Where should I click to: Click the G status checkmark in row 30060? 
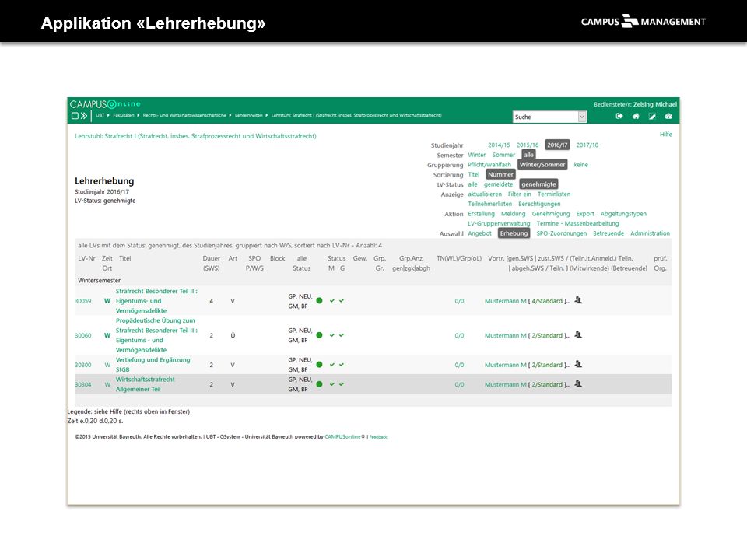pos(342,335)
